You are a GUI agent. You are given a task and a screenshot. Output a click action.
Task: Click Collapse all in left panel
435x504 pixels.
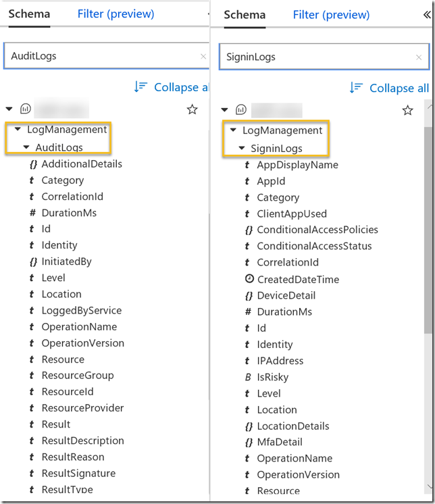click(182, 87)
